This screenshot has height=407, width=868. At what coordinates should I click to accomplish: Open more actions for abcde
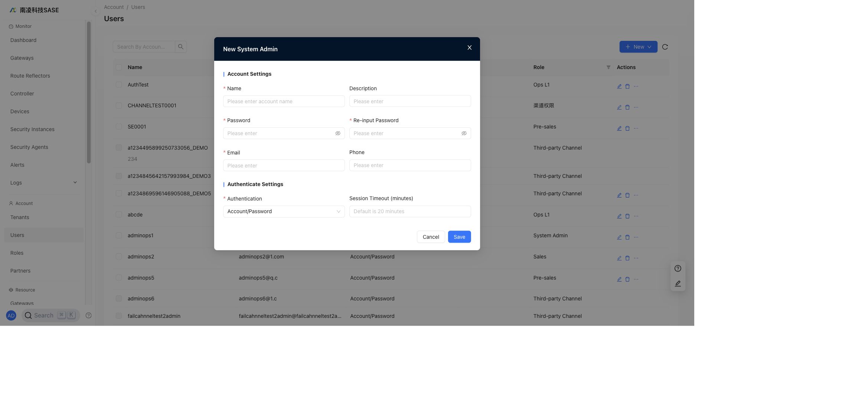tap(636, 216)
